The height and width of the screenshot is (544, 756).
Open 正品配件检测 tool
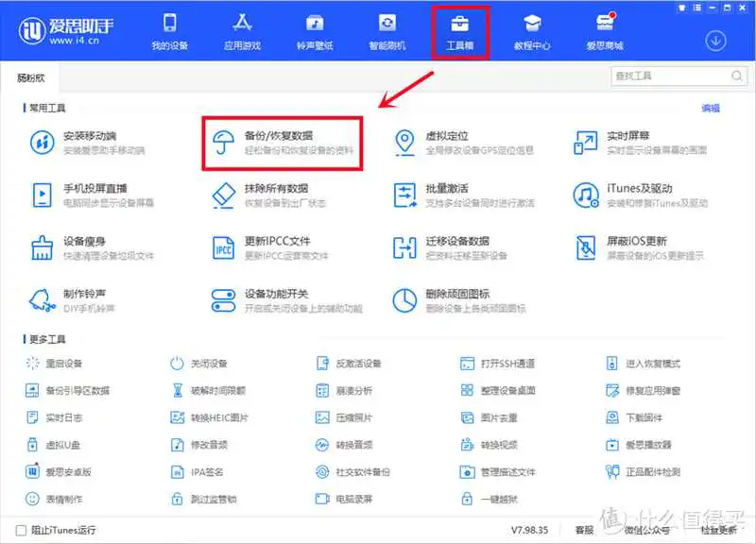pos(644,471)
